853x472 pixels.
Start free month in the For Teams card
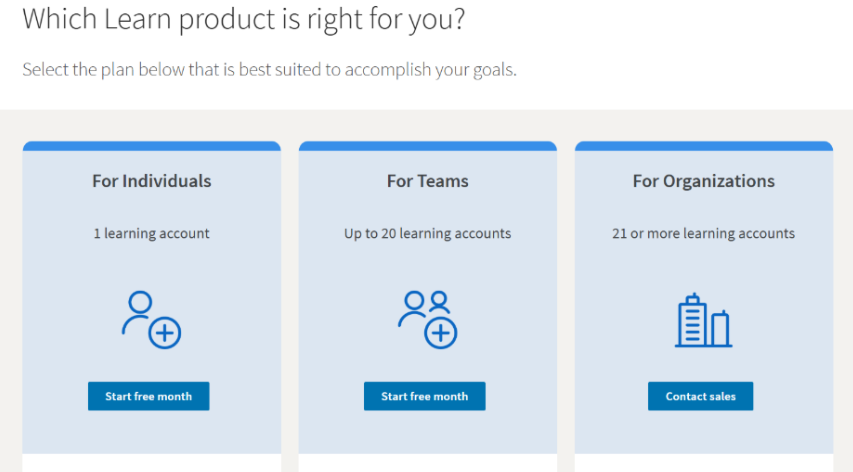tap(424, 396)
